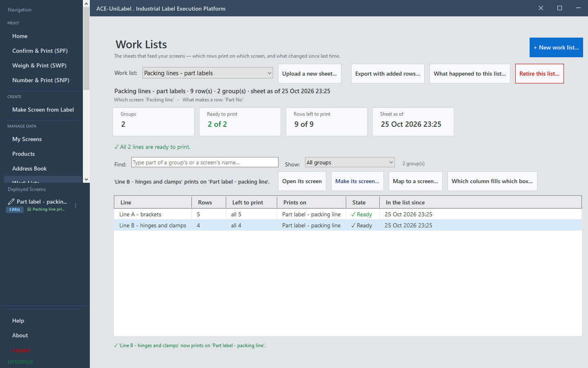Click Make its screen
Screen dimensions: 588x368
tap(357, 181)
